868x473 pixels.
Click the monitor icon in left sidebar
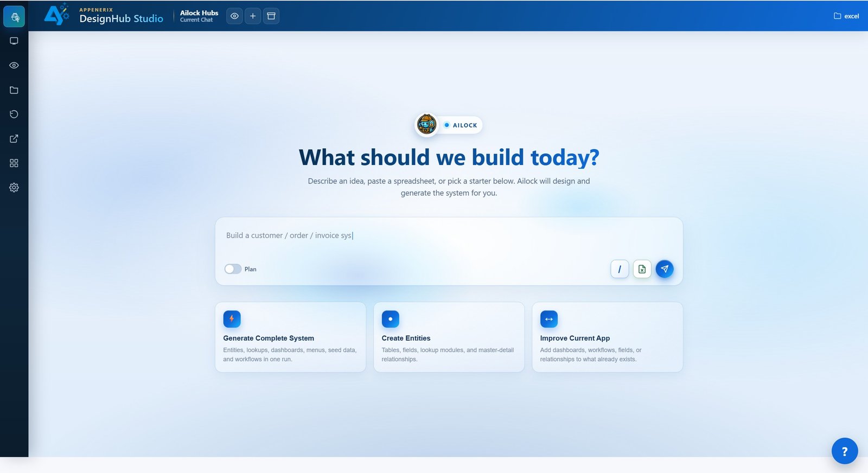click(14, 41)
